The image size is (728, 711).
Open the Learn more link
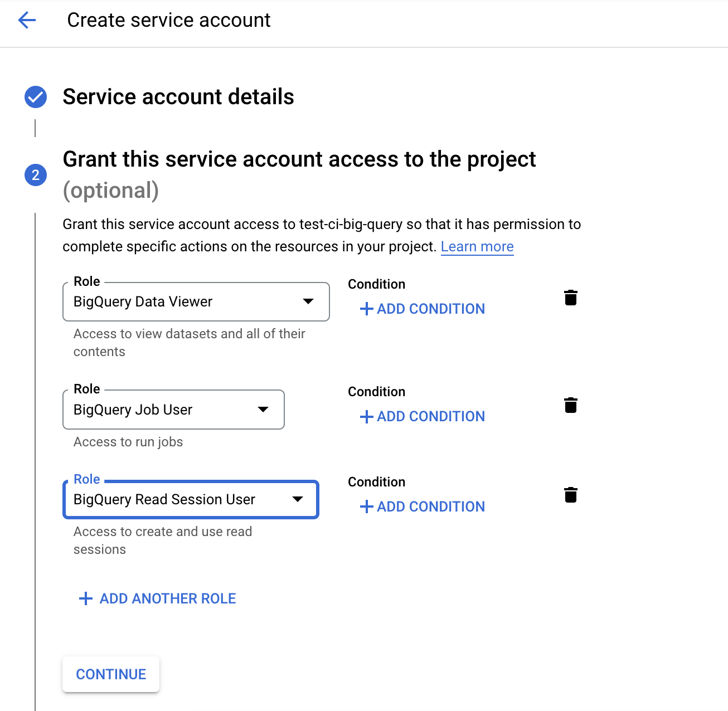click(x=477, y=246)
